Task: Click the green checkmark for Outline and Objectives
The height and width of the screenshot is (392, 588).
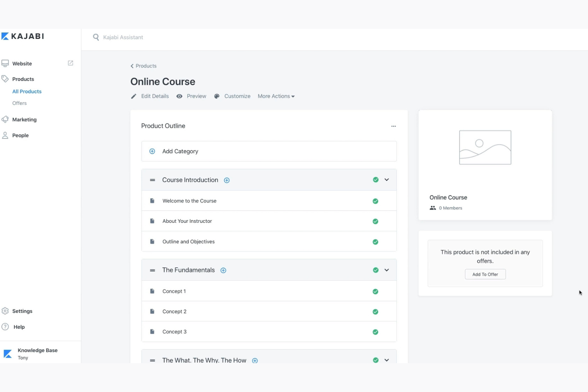Action: tap(375, 241)
